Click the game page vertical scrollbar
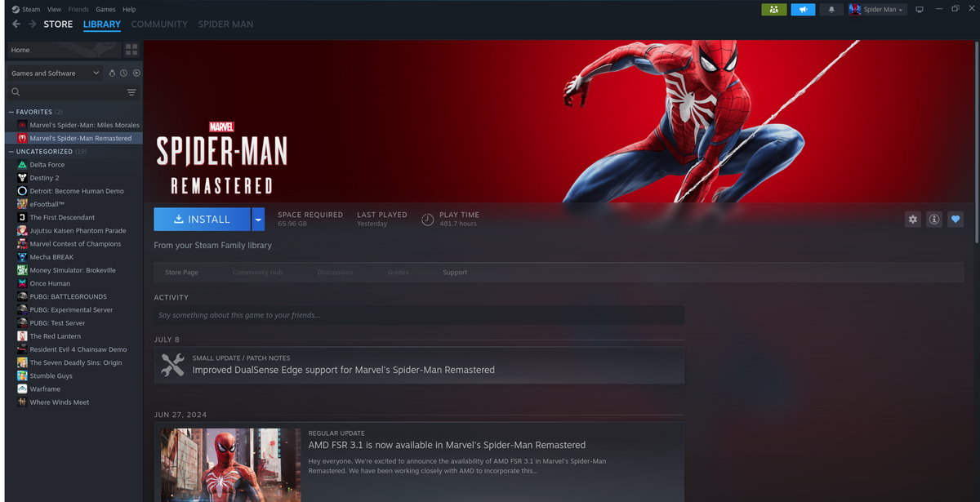The width and height of the screenshot is (980, 502). pyautogui.click(x=976, y=143)
